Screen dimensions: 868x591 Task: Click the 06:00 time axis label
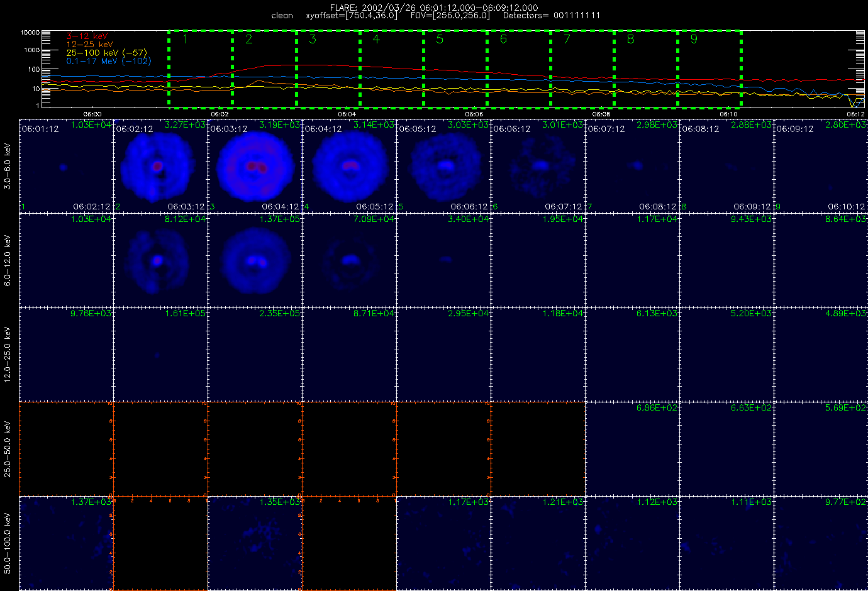[x=92, y=114]
